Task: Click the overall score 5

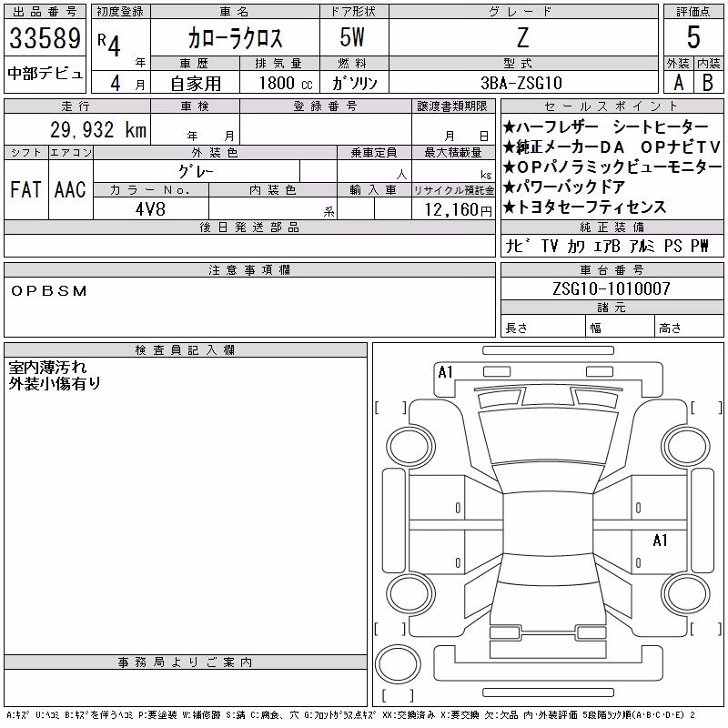Action: click(x=693, y=37)
